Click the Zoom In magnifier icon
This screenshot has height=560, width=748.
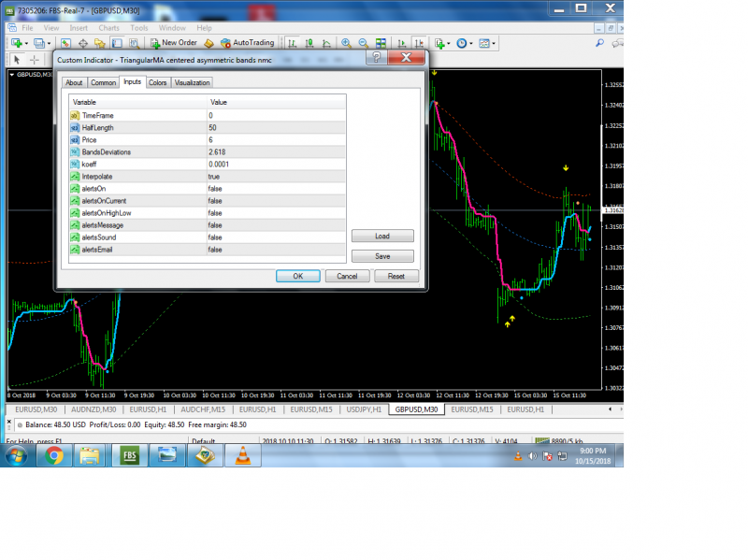tap(346, 43)
